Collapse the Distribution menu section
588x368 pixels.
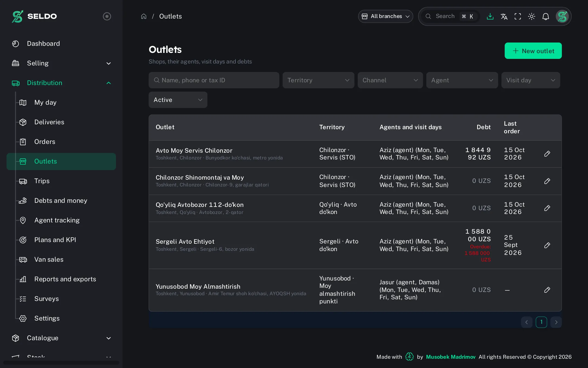(x=61, y=83)
